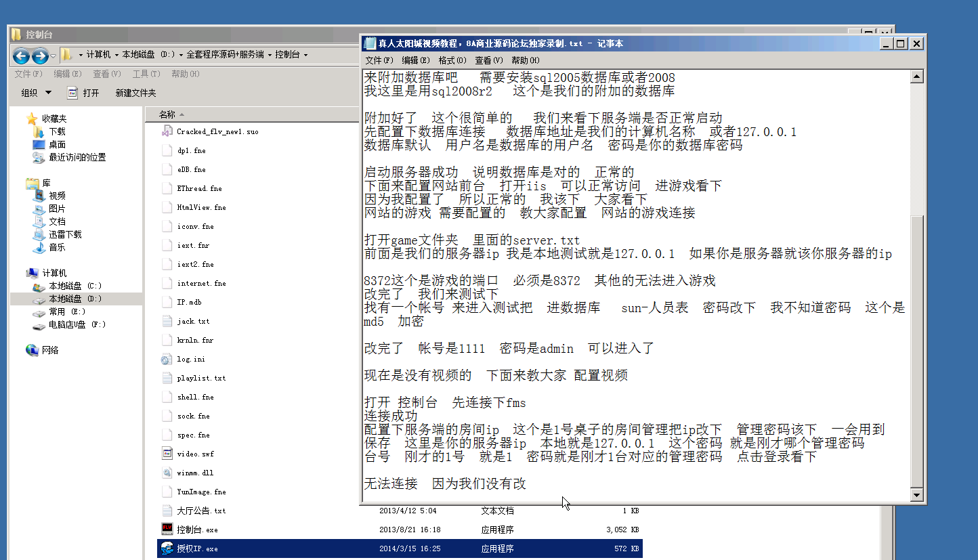Viewport: 978px width, 560px height.
Task: Open the 下载 folder in favorites
Action: pos(57,131)
